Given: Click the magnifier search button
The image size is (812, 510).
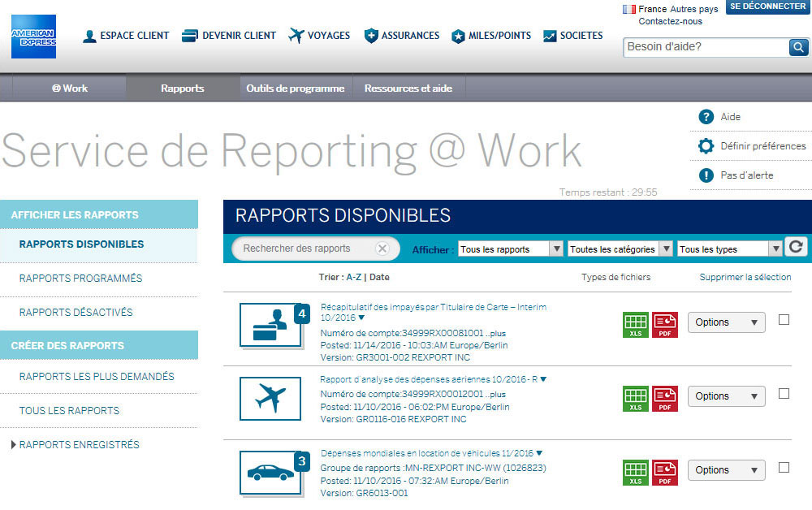Looking at the screenshot, I should (x=798, y=47).
